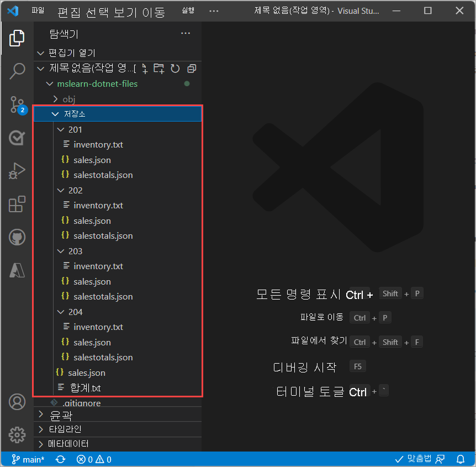Open the Search view in activity bar
Screen dimensions: 476x467
tap(17, 71)
